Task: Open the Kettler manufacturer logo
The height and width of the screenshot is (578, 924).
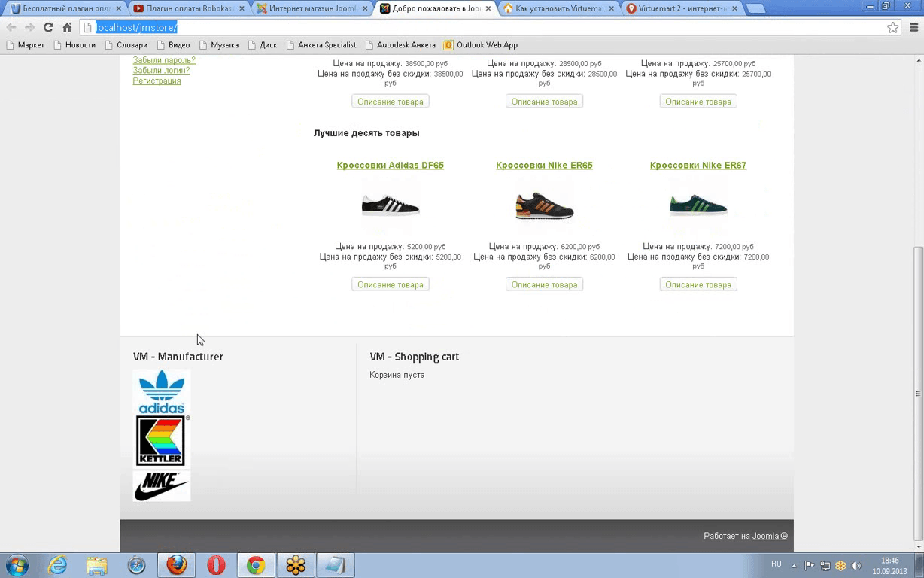Action: click(x=162, y=441)
